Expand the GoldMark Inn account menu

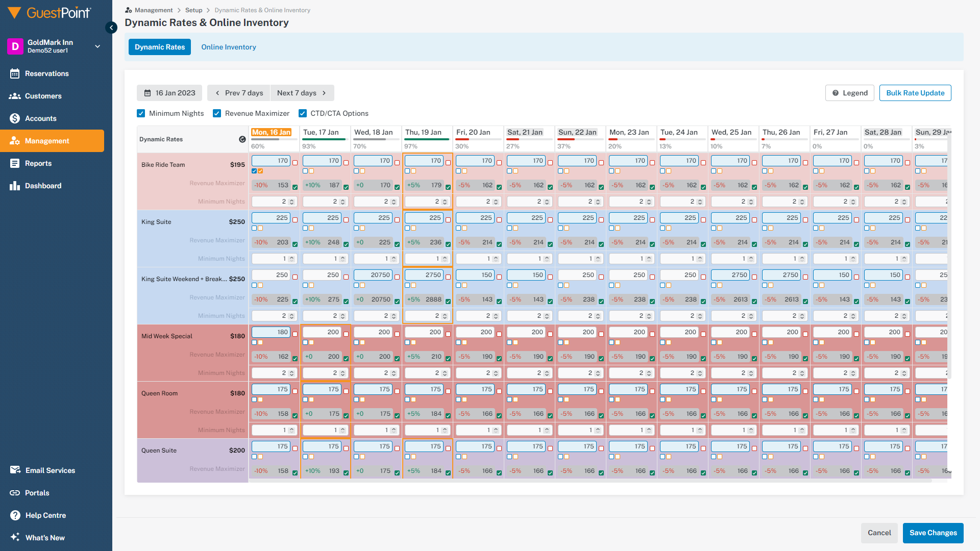[97, 46]
